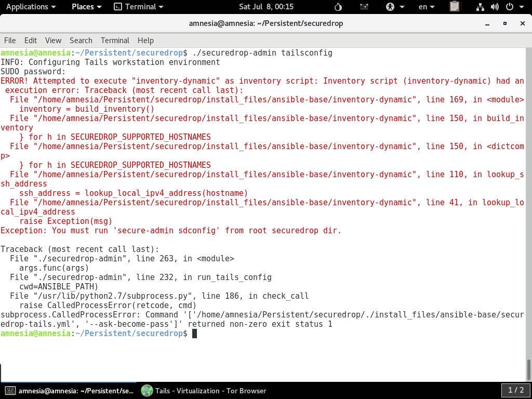Screen dimensions: 532x399
Task: Maximize the terminal window
Action: click(505, 23)
